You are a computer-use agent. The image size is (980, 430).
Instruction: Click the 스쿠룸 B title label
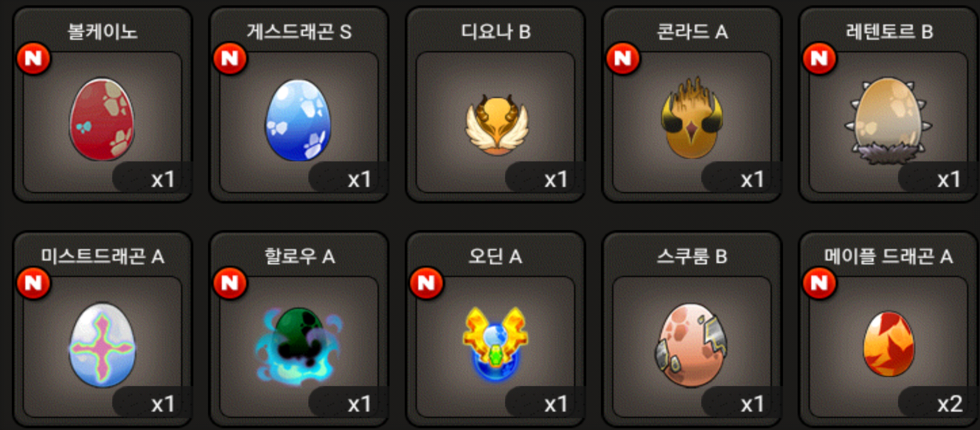point(692,256)
